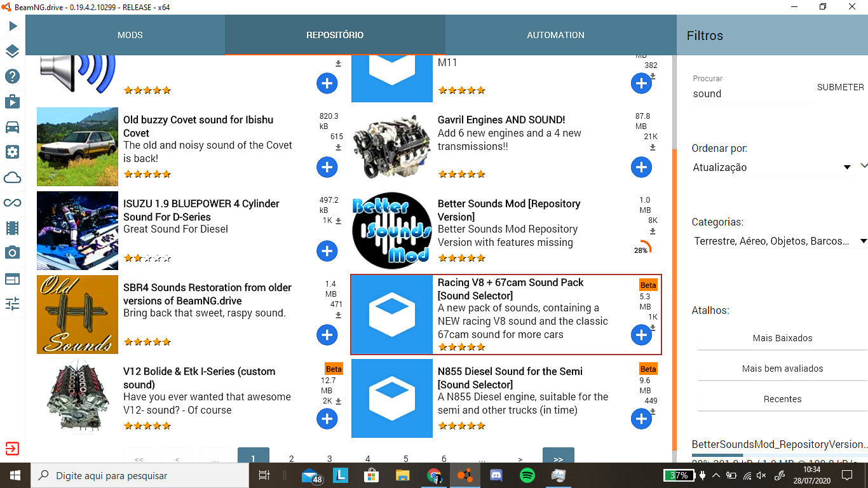Switch to the AUTOMATION tab

click(555, 35)
